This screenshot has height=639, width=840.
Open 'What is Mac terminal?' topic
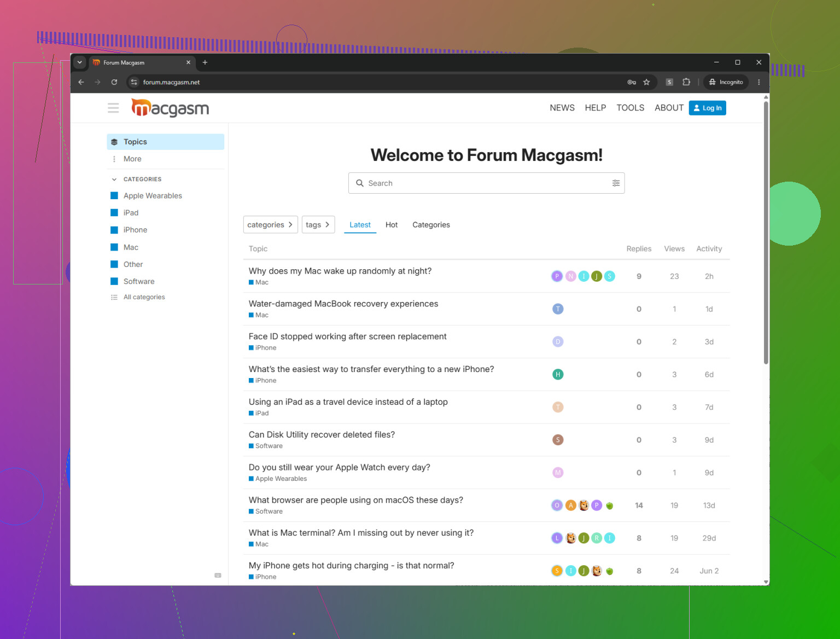click(361, 533)
